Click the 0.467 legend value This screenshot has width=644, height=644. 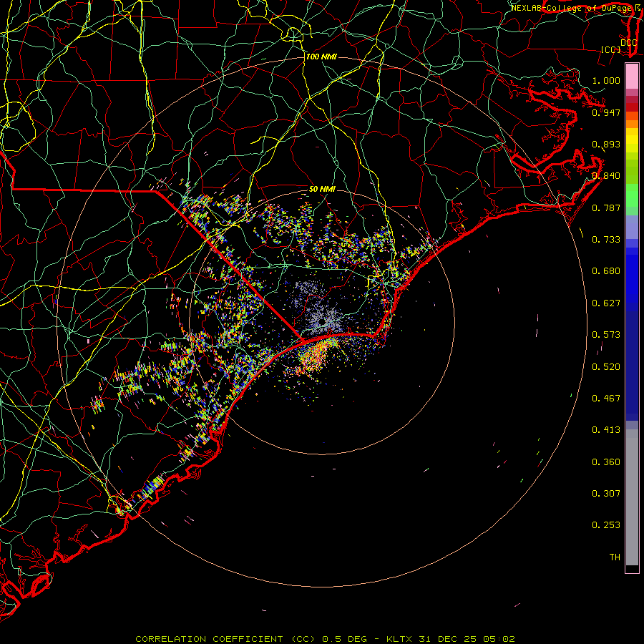pos(606,398)
